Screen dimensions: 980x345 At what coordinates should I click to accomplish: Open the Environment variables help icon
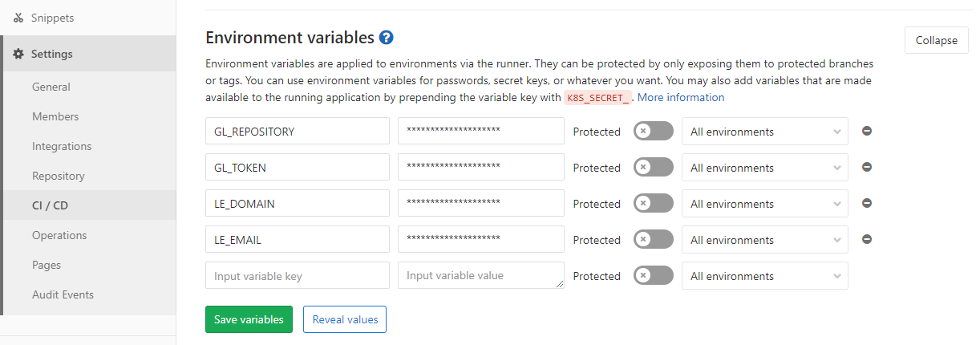coord(387,38)
